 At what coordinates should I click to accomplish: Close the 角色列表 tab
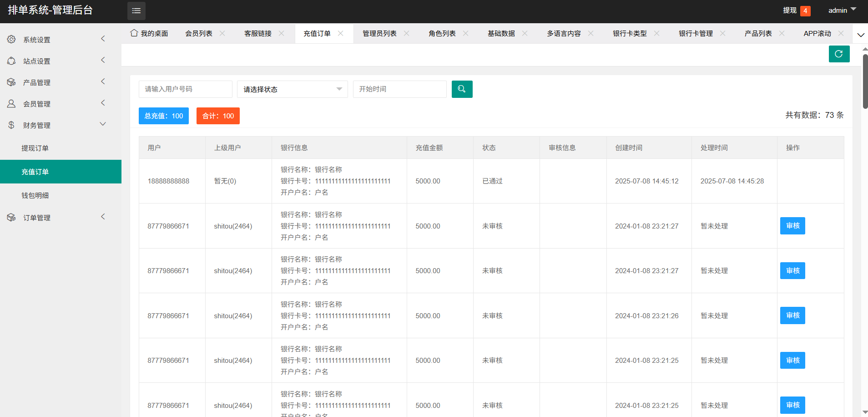tap(466, 33)
